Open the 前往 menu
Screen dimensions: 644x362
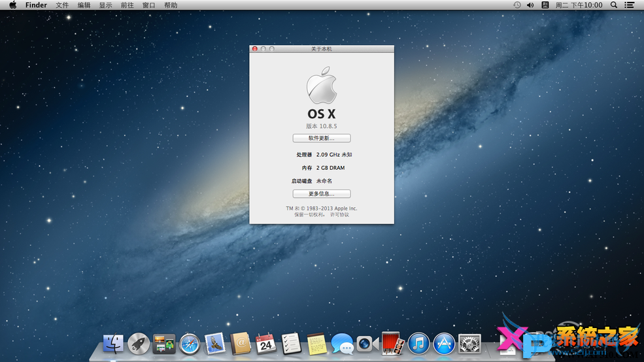tap(127, 5)
